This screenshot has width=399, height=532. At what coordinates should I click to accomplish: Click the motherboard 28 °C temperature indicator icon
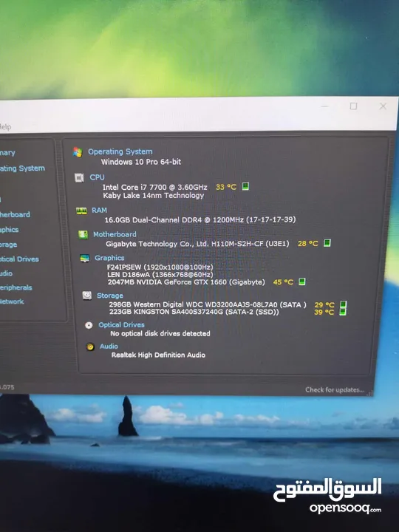click(327, 243)
